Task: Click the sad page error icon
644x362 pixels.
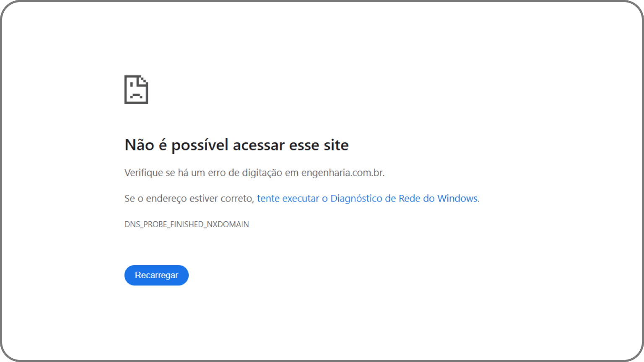Action: (136, 89)
